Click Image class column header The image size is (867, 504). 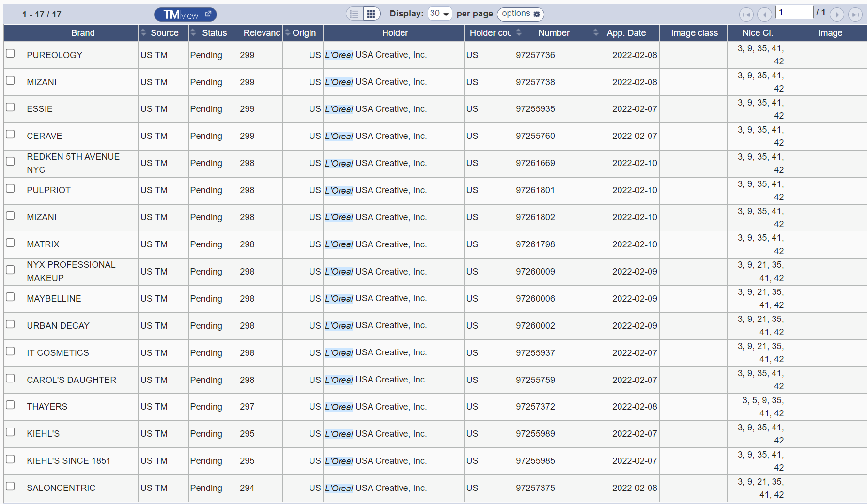(x=694, y=33)
